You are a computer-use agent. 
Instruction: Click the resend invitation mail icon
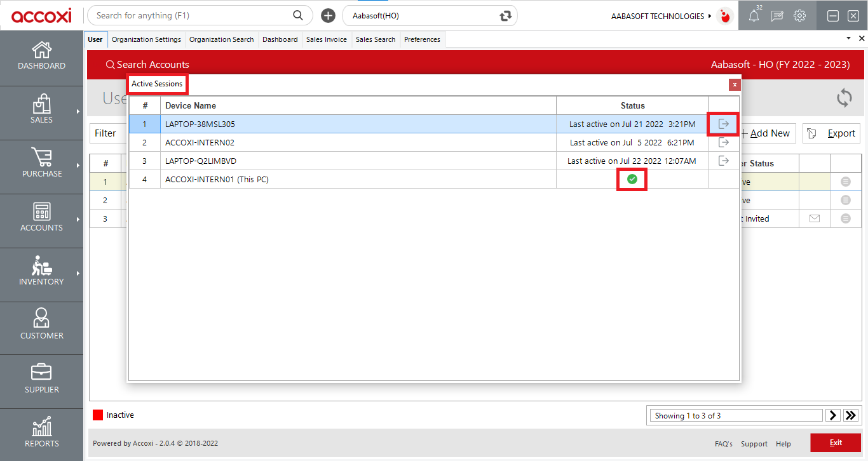point(815,218)
